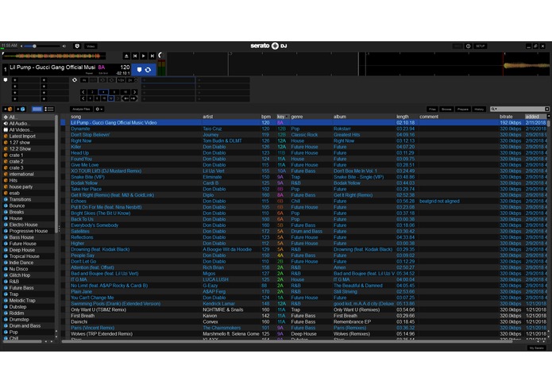Screen dimensions: 552x392
Task: Click the Analyze Files button
Action: click(x=81, y=110)
